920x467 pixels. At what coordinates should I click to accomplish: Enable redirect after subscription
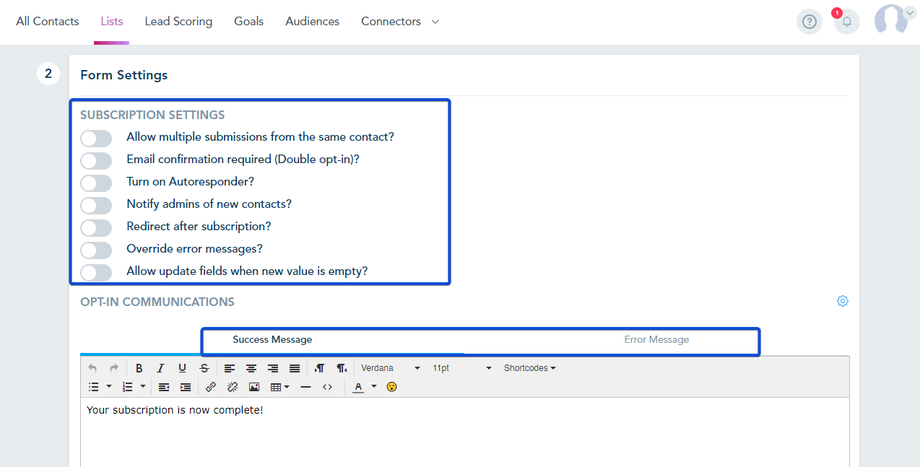coord(96,228)
